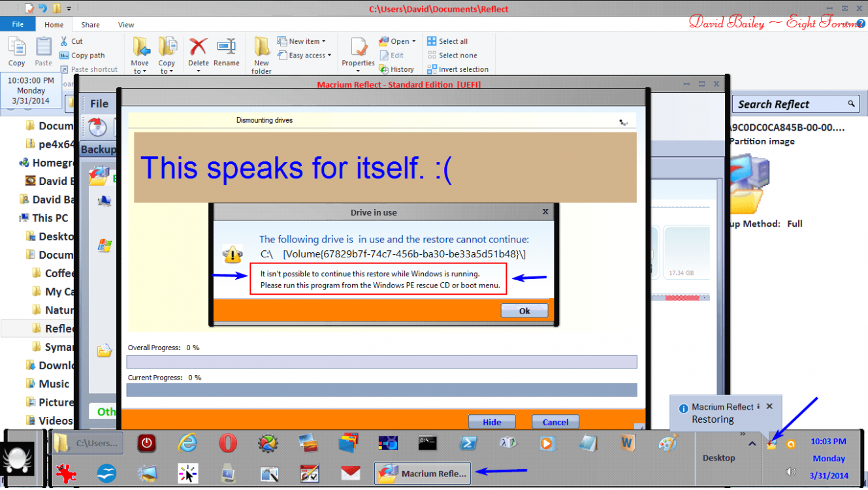Click History in the ribbon

[x=396, y=69]
